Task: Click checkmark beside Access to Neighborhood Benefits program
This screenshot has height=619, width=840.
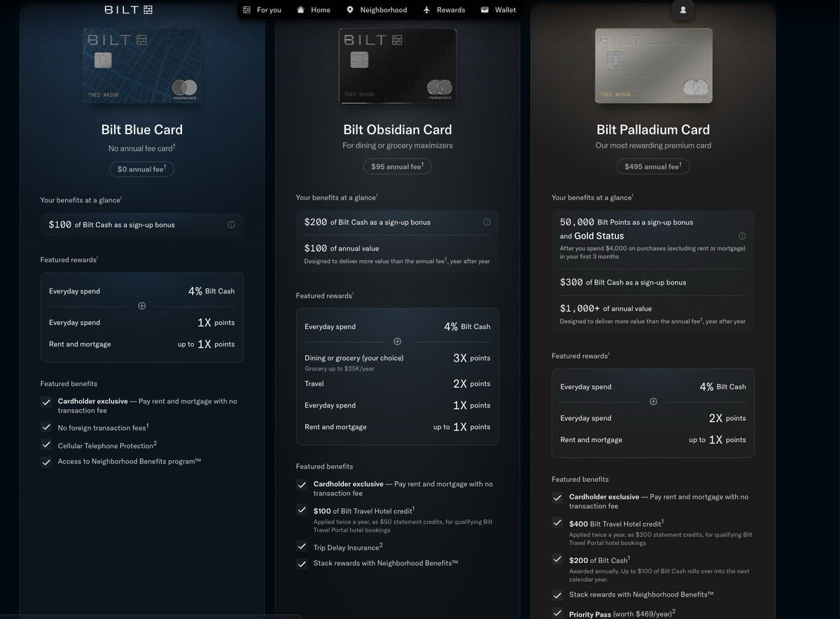Action: [46, 461]
